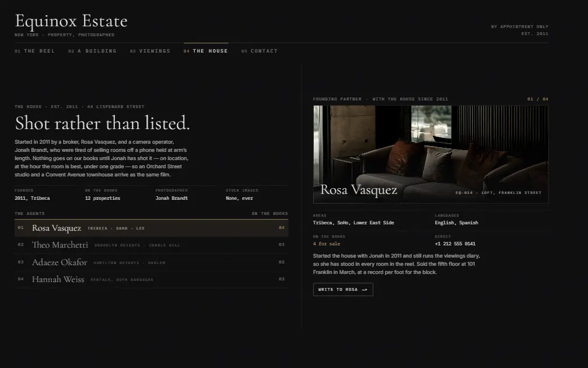588x368 pixels.
Task: Click the 'By appointment only' header text
Action: [520, 27]
